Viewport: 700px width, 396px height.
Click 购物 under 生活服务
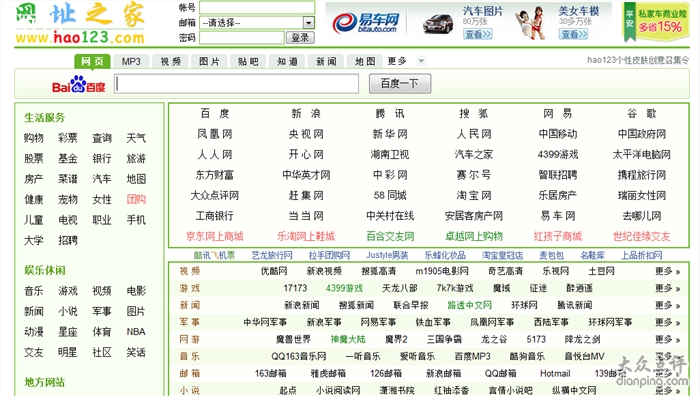(x=33, y=138)
